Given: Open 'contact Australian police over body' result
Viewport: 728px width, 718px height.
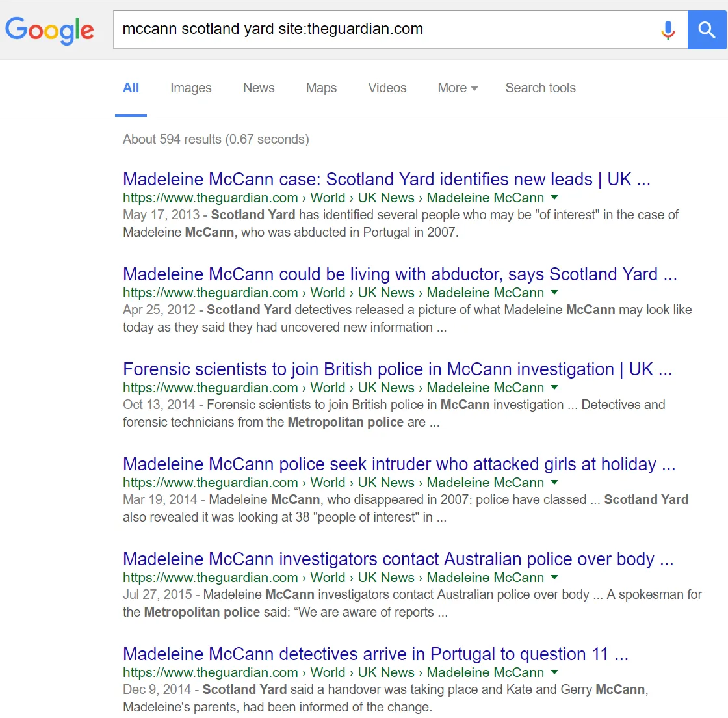Looking at the screenshot, I should (398, 559).
